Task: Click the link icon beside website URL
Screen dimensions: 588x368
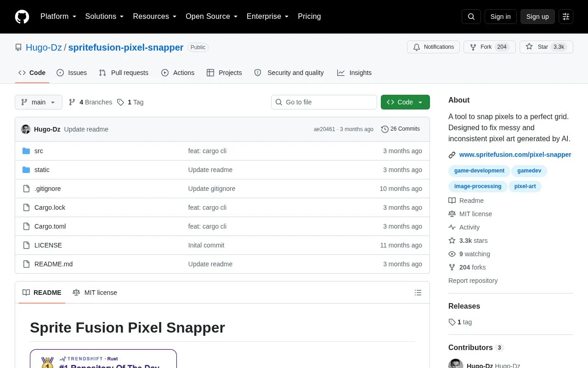Action: point(452,155)
